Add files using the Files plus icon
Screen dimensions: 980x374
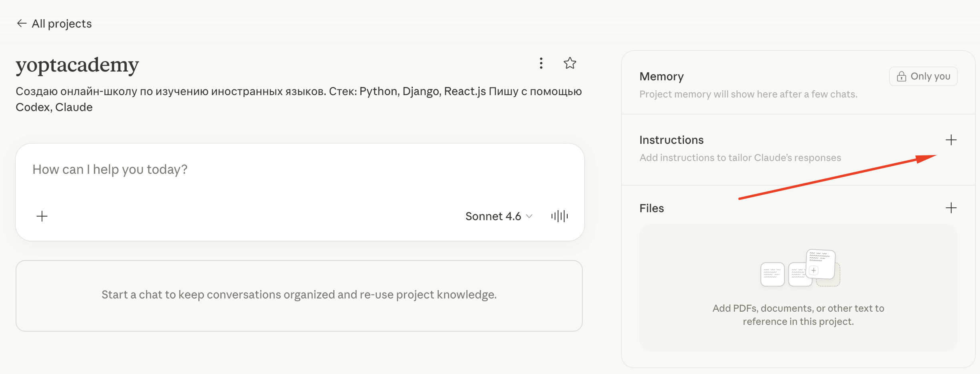[x=951, y=208]
